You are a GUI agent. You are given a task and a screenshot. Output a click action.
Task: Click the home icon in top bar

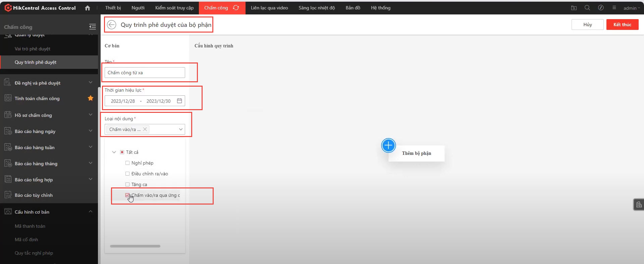pyautogui.click(x=88, y=8)
